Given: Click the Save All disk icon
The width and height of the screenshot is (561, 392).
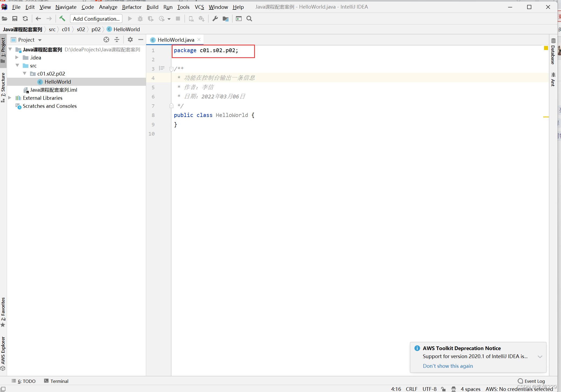Looking at the screenshot, I should pyautogui.click(x=15, y=19).
